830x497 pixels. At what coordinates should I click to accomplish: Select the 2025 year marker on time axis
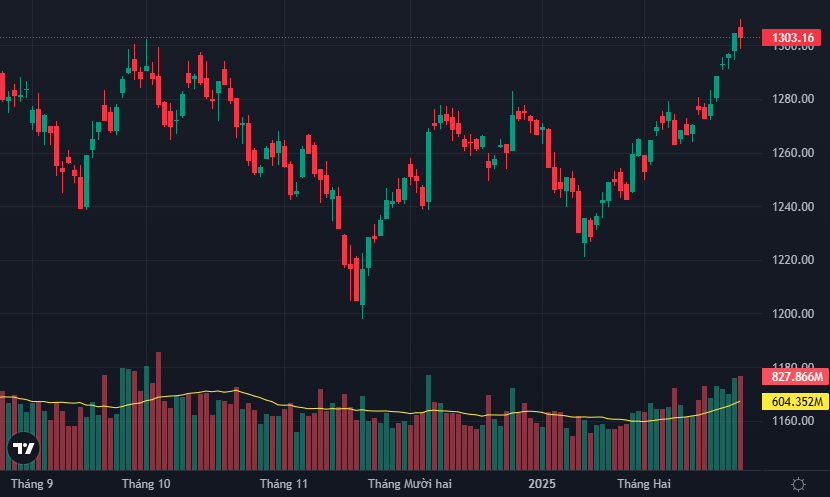(x=541, y=484)
